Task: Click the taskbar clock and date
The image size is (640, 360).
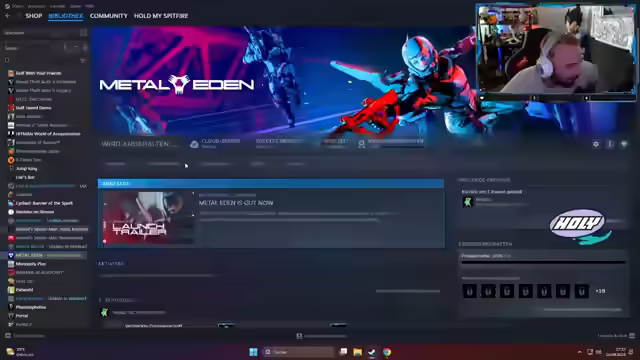Action: click(x=616, y=352)
